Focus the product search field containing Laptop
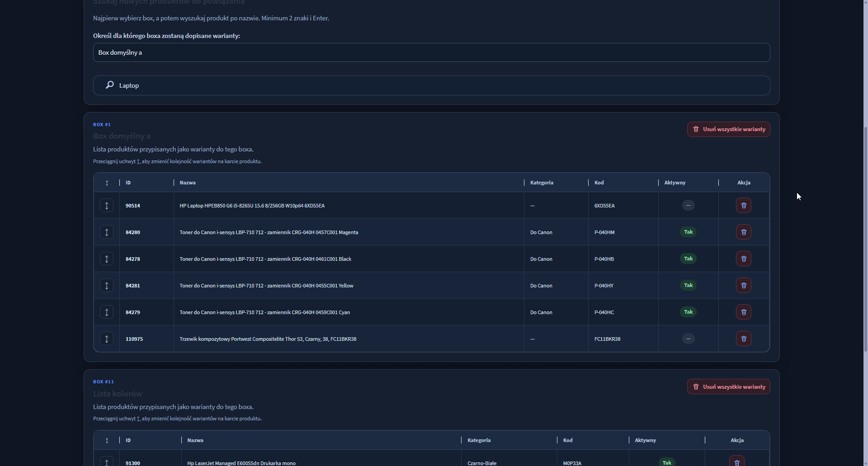 [x=432, y=85]
